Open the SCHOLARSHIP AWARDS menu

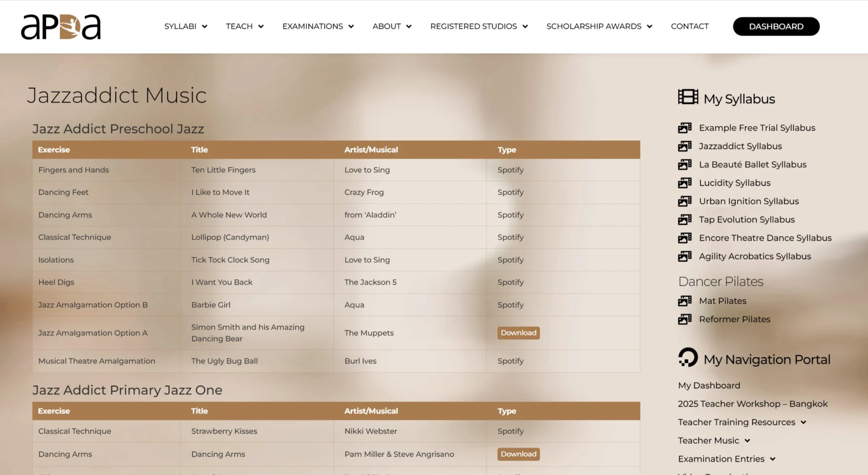click(x=594, y=26)
